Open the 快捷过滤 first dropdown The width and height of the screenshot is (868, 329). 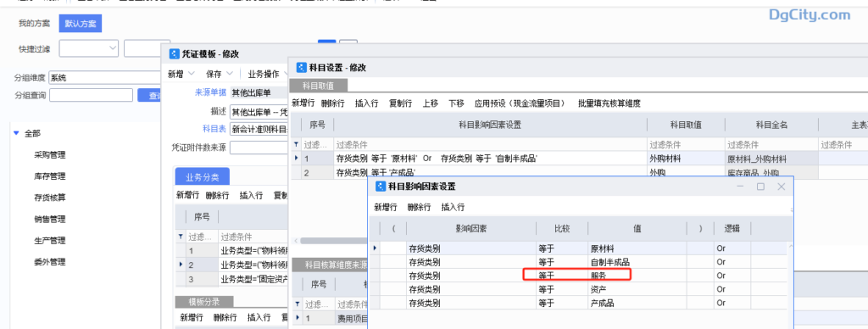click(x=113, y=48)
